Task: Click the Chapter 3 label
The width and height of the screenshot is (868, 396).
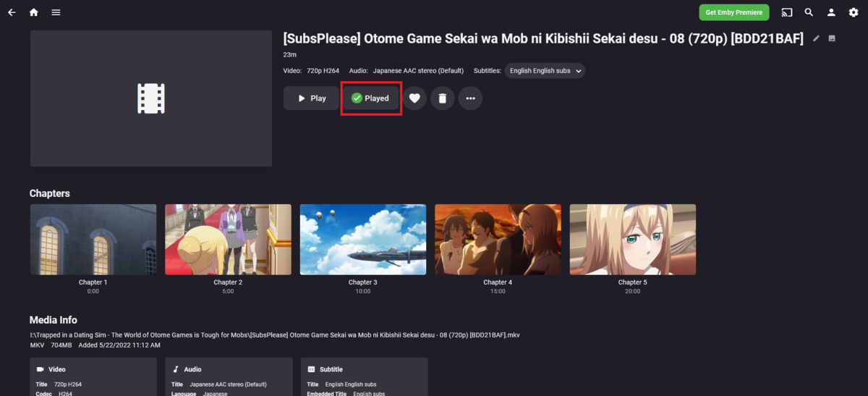Action: coord(363,282)
